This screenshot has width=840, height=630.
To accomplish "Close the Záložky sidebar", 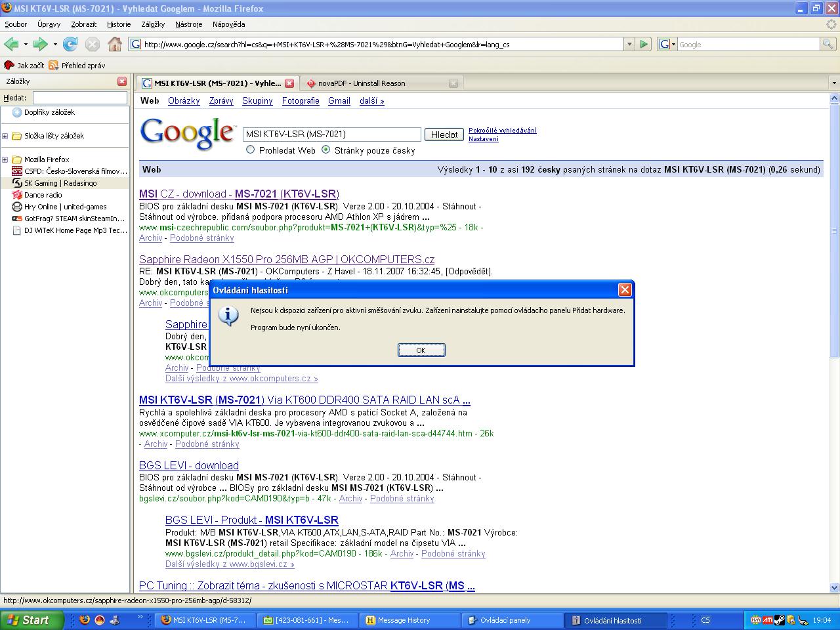I will [122, 81].
